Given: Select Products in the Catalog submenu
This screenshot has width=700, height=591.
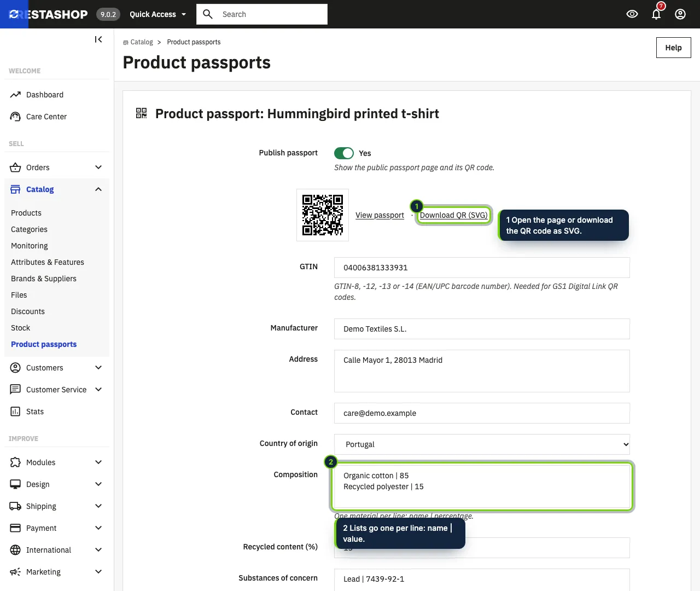Looking at the screenshot, I should [26, 213].
